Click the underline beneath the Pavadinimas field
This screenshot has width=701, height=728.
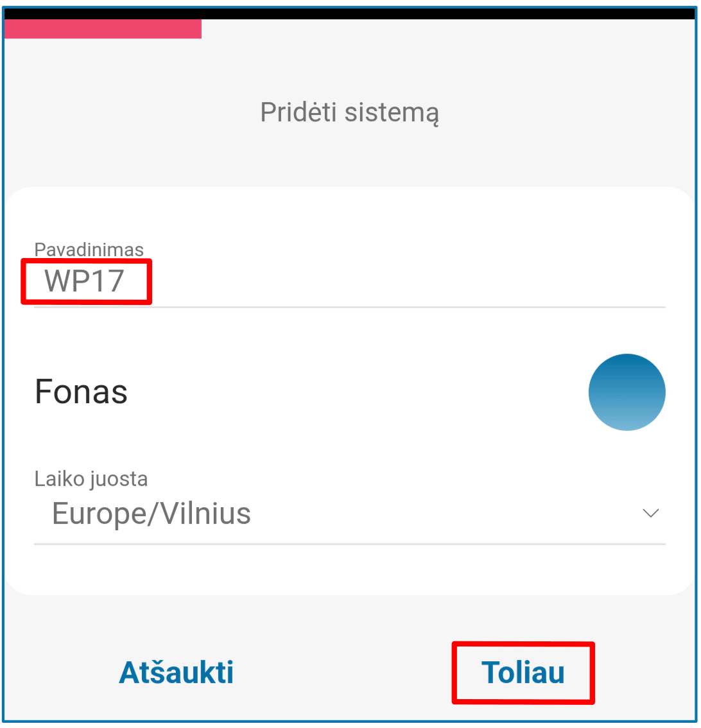coord(350,307)
